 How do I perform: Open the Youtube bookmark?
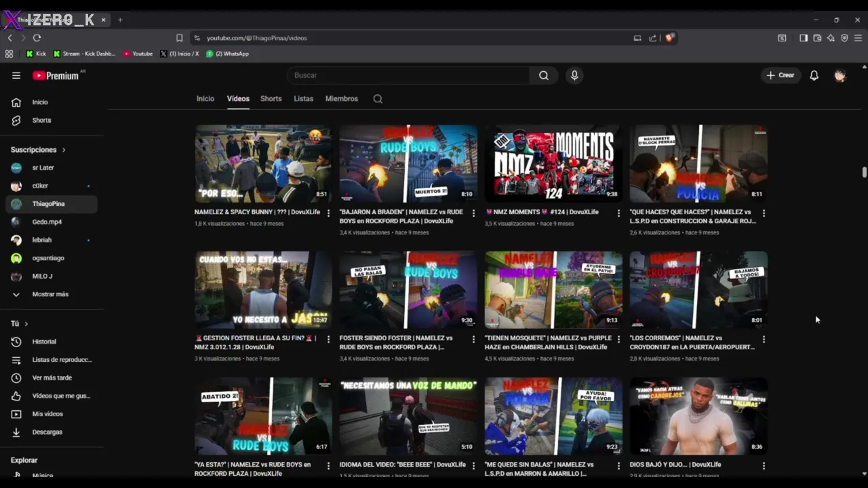138,54
